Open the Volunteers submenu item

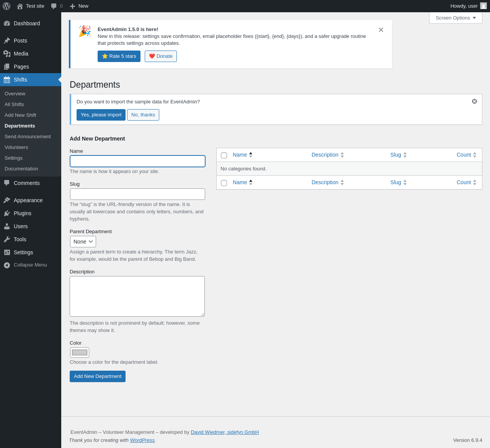click(16, 147)
